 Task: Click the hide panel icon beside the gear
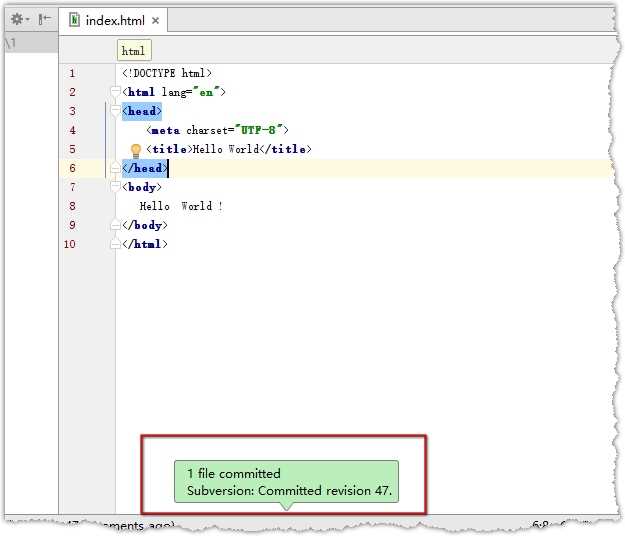44,19
